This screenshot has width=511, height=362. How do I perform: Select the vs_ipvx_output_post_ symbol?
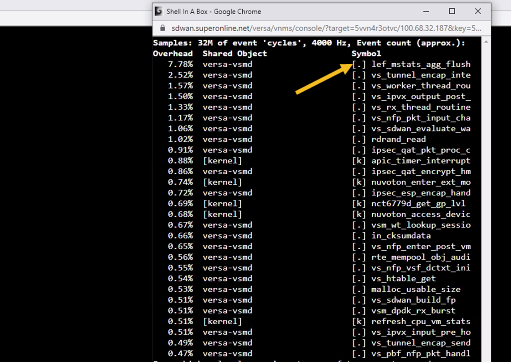pos(421,96)
